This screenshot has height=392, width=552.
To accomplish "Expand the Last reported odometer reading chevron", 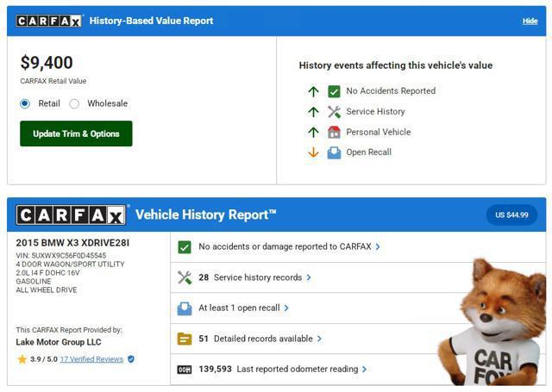I will pyautogui.click(x=364, y=369).
